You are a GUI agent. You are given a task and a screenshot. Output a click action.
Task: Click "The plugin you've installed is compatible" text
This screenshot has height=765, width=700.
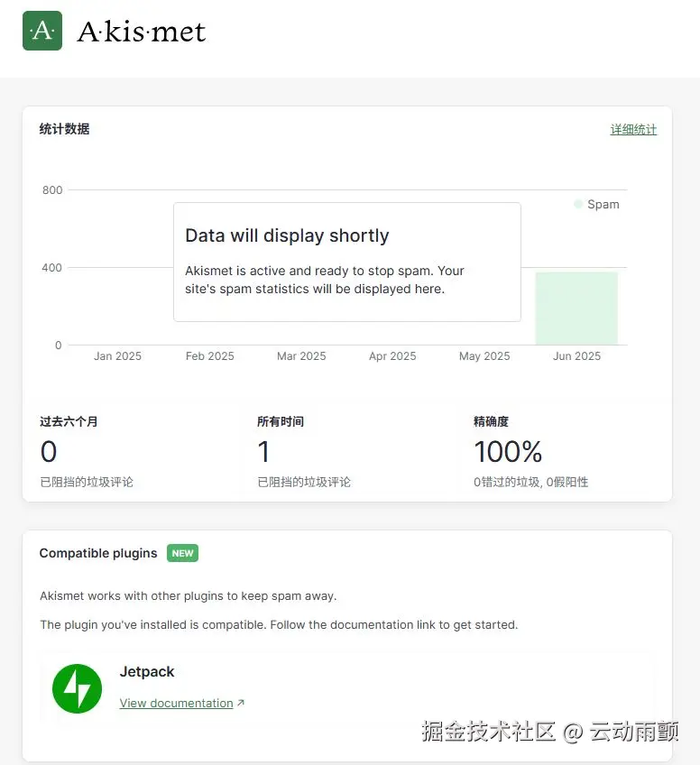[279, 625]
